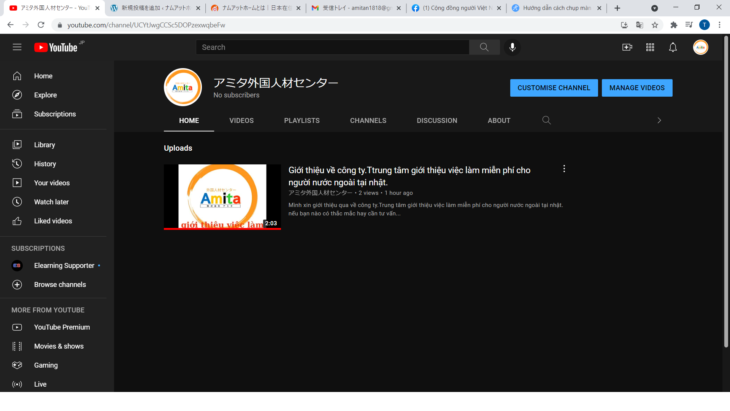This screenshot has height=411, width=730.
Task: Click the Amita channel avatar
Action: point(182,87)
